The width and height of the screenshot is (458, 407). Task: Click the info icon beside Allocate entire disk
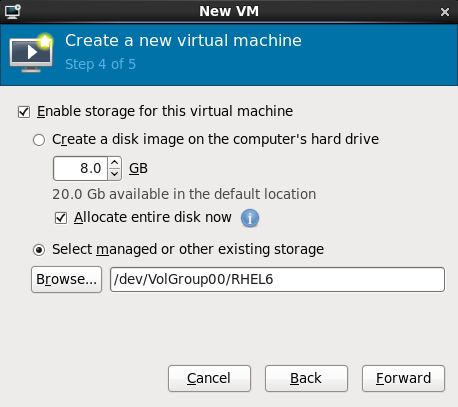250,218
